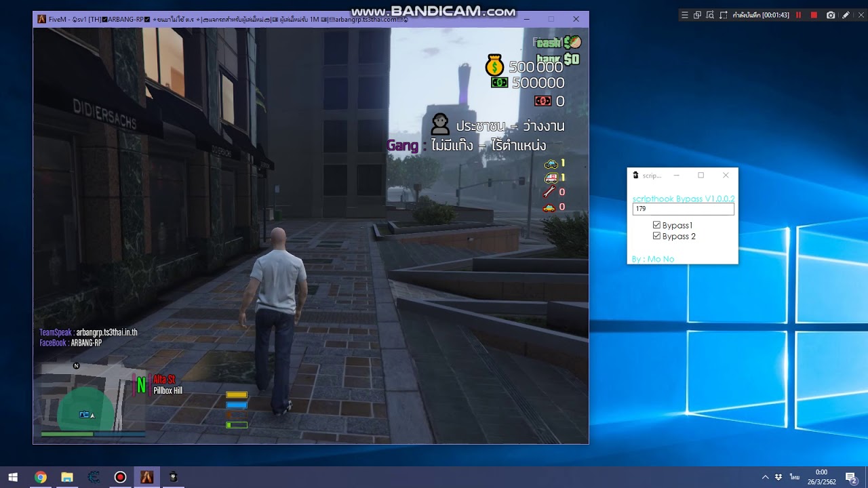Screen dimensions: 868x488
Task: Click the citizen job avatar icon
Action: (x=440, y=124)
